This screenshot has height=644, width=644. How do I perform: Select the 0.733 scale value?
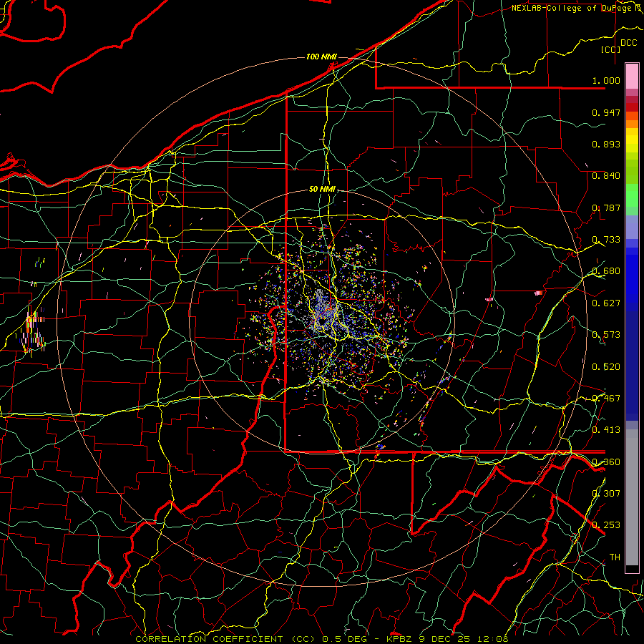pos(606,240)
